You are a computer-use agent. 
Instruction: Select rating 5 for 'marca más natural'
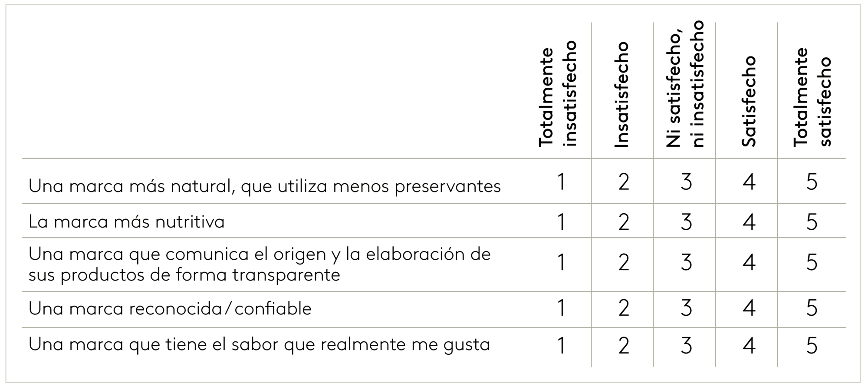pos(812,182)
